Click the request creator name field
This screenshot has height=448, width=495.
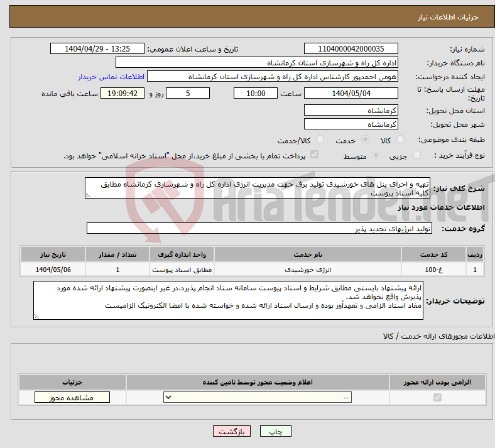pyautogui.click(x=273, y=77)
